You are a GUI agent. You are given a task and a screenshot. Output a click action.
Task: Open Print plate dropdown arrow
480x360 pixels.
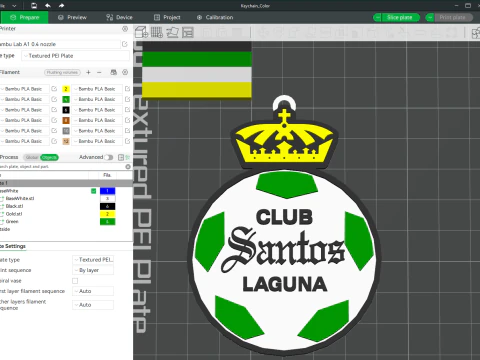tap(430, 17)
